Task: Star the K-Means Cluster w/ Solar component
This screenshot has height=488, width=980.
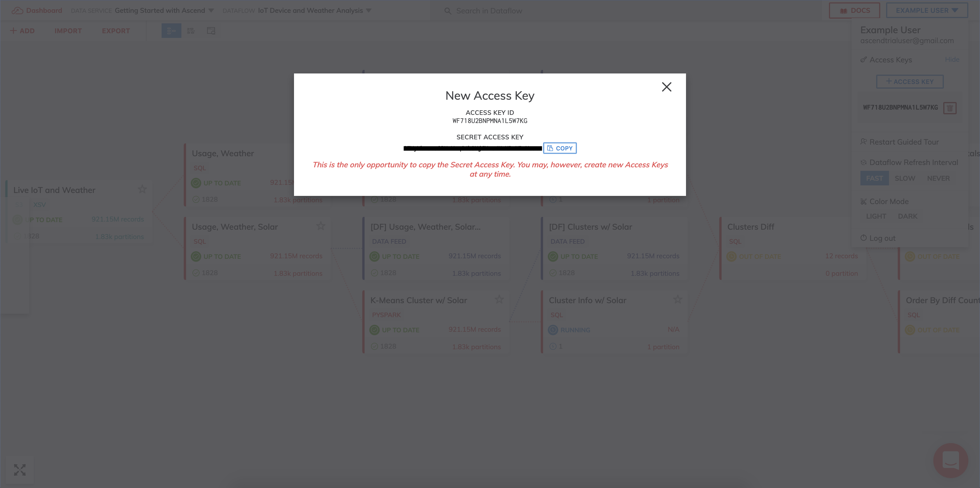Action: (x=499, y=299)
